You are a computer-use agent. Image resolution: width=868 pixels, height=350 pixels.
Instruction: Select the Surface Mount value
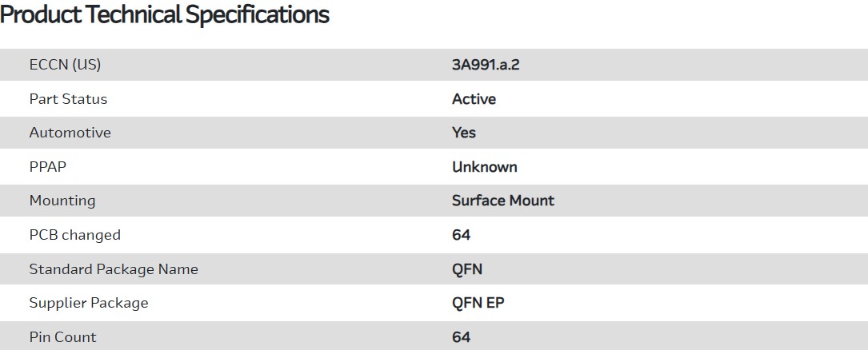click(503, 201)
